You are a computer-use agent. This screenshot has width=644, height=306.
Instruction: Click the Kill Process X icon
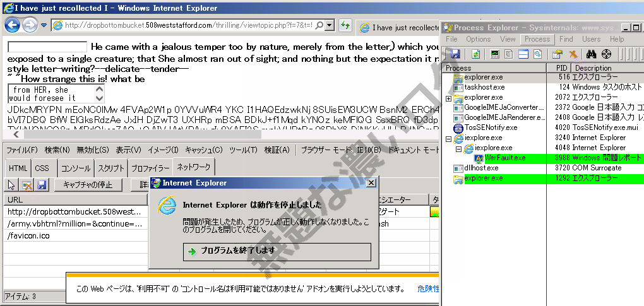(x=573, y=54)
